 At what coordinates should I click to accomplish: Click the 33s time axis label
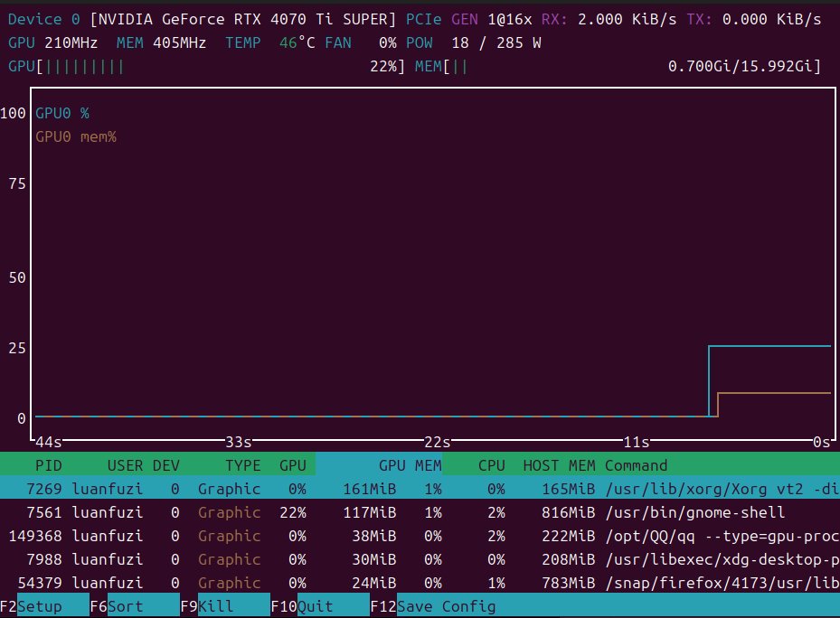point(239,442)
